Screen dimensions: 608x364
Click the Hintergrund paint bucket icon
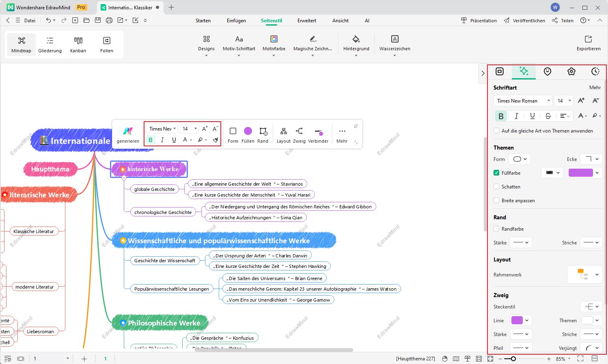(356, 39)
